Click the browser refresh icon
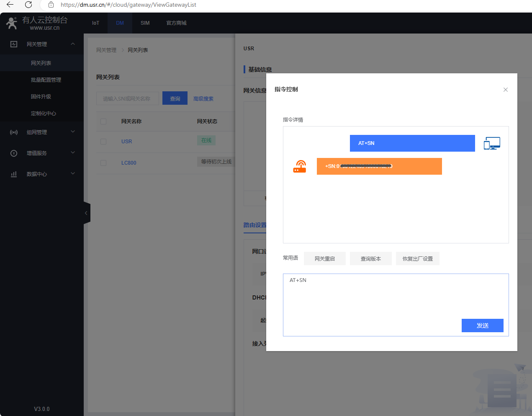Screen dimensions: 532x416 pyautogui.click(x=28, y=5)
